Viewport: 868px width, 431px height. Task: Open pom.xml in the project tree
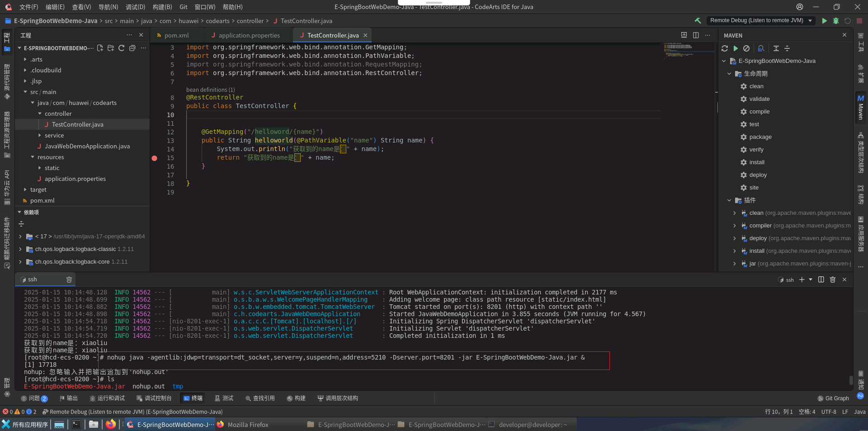pos(42,200)
